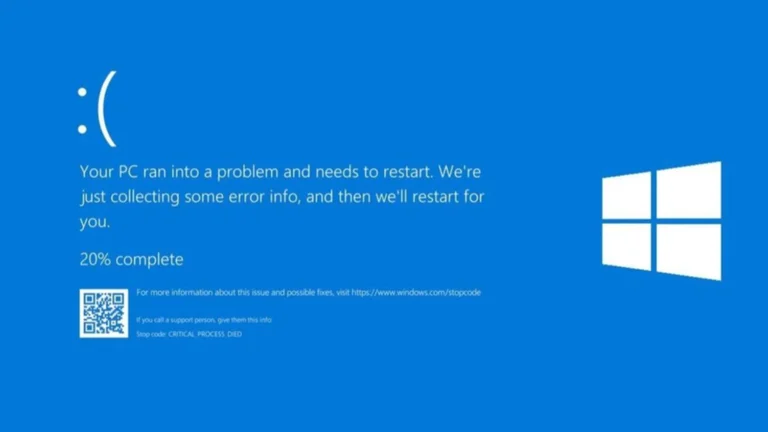Click the QR code image

[104, 313]
